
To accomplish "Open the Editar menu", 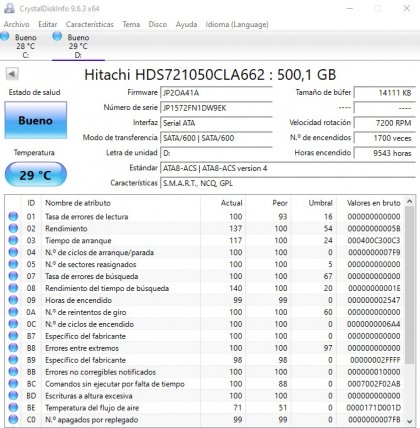I will pyautogui.click(x=48, y=24).
